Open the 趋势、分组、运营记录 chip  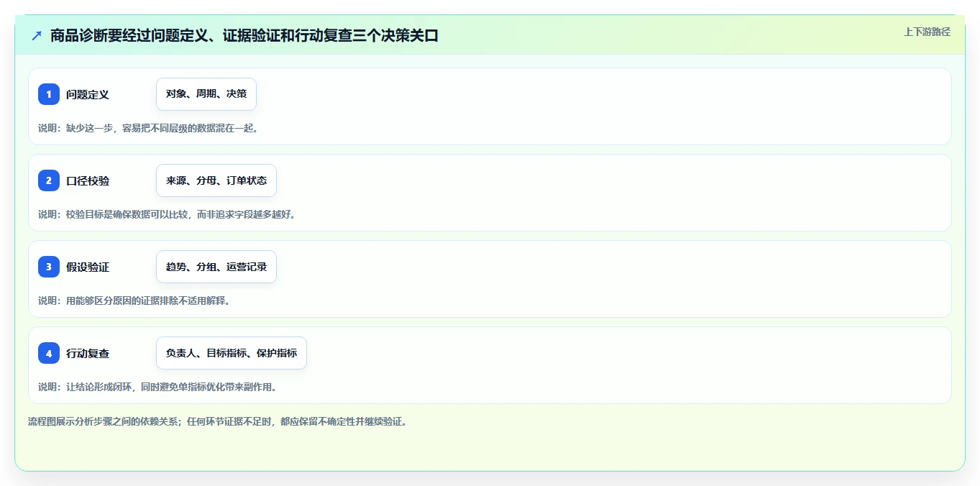(216, 267)
